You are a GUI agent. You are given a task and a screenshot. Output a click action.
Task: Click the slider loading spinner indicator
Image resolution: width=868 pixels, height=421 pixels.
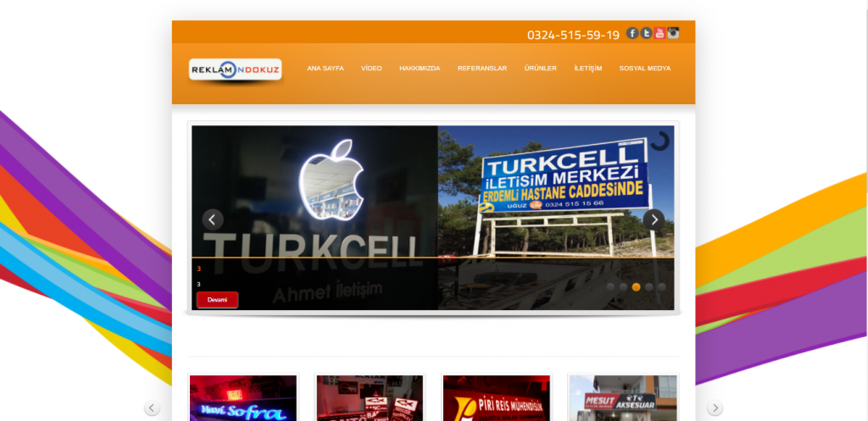(x=659, y=141)
